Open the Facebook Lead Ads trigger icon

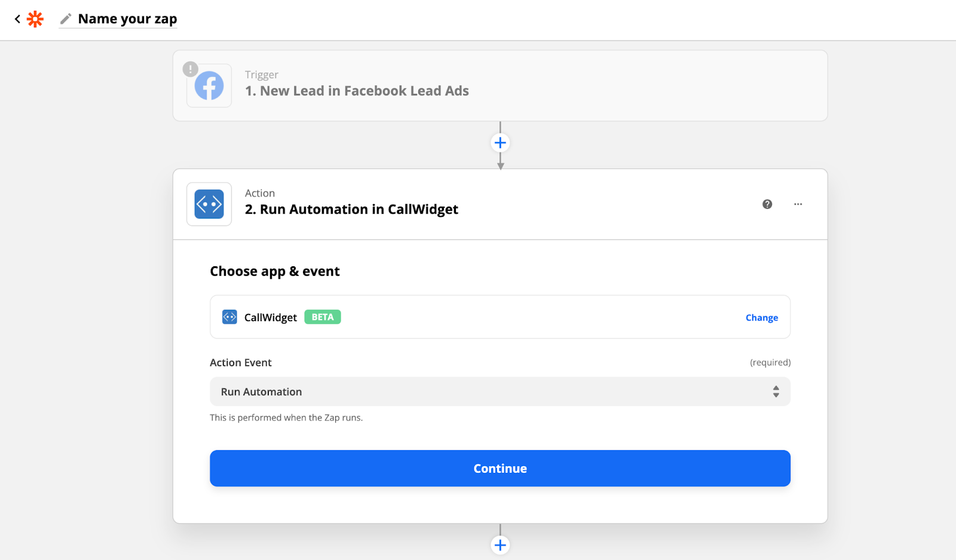click(x=209, y=85)
